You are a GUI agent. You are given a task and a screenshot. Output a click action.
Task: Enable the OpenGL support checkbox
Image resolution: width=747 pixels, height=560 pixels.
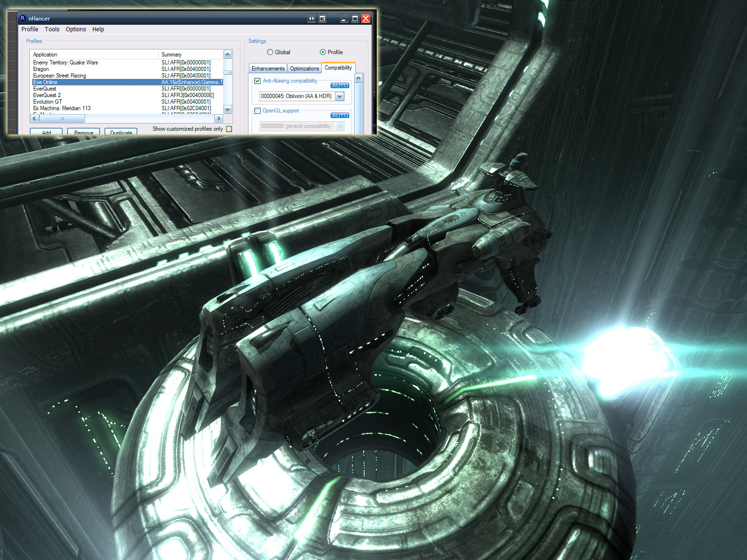pyautogui.click(x=257, y=111)
